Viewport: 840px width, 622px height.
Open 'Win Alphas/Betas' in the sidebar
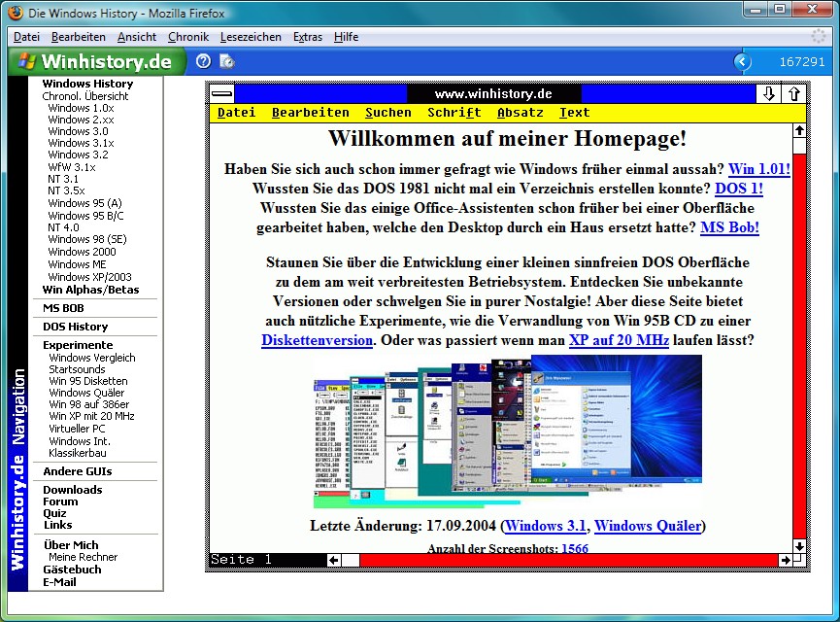point(90,290)
